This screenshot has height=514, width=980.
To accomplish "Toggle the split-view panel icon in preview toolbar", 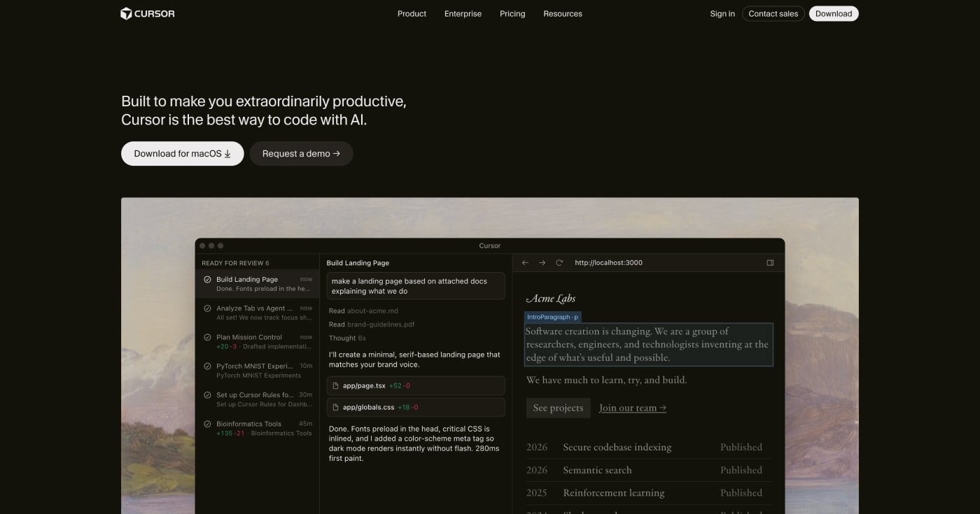I will pos(770,262).
